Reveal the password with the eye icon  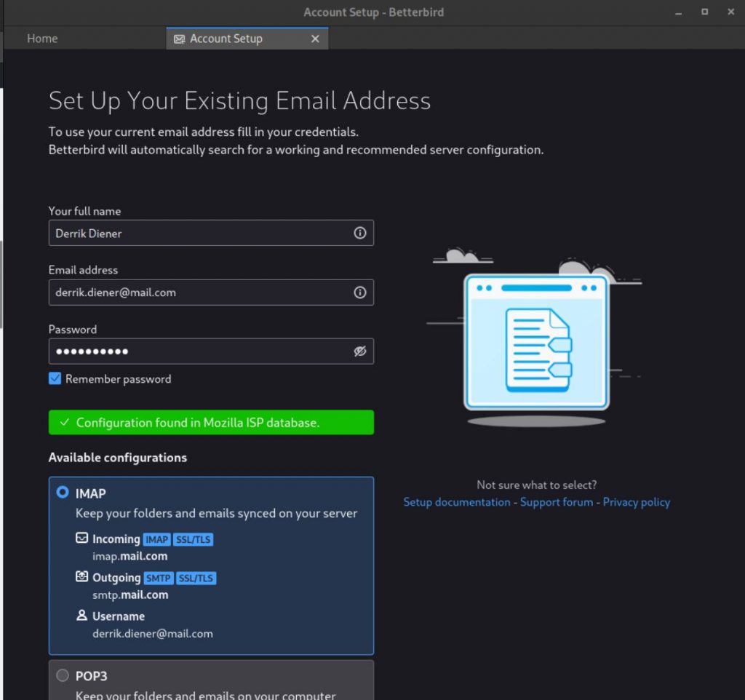359,351
